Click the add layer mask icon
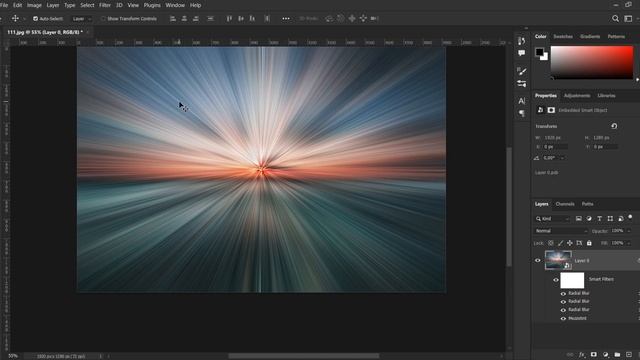640x360 pixels. coord(593,355)
